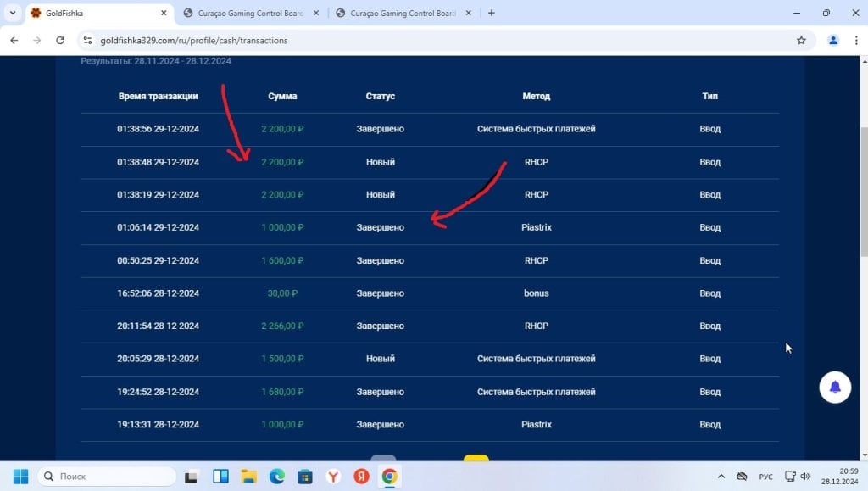Click the page vertical scrollbar thumb
This screenshot has width=868, height=491.
coord(864,191)
